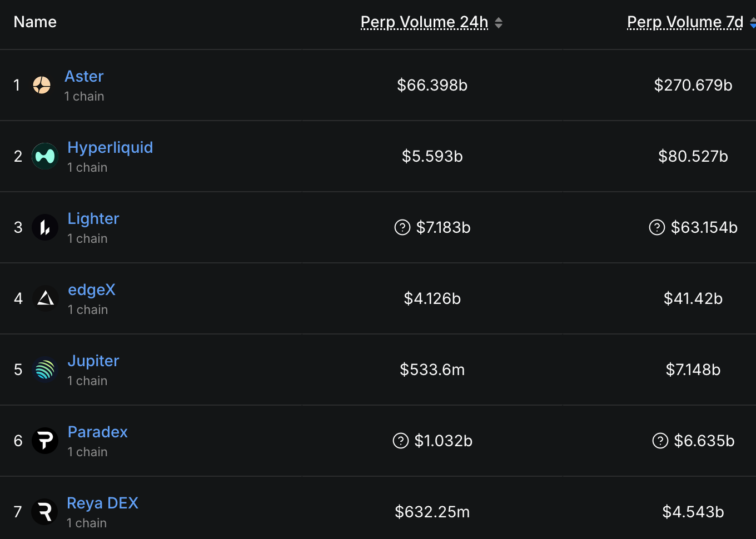Select Paradex's 7d volume $6.635b
756x539 pixels.
pos(704,441)
